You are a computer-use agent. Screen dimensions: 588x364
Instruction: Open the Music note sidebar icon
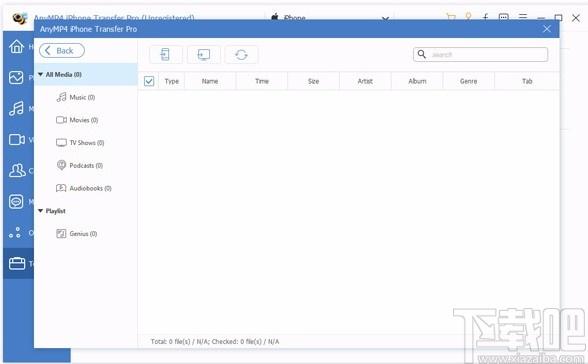[16, 108]
